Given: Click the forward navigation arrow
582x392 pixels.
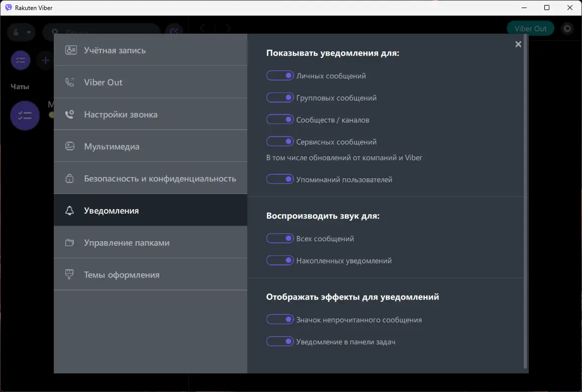Looking at the screenshot, I should pos(228,28).
